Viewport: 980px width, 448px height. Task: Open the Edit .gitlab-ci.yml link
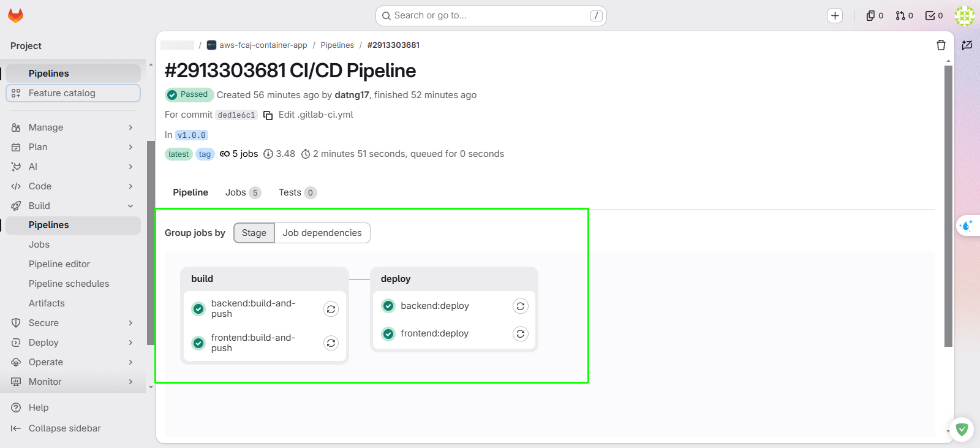point(315,115)
